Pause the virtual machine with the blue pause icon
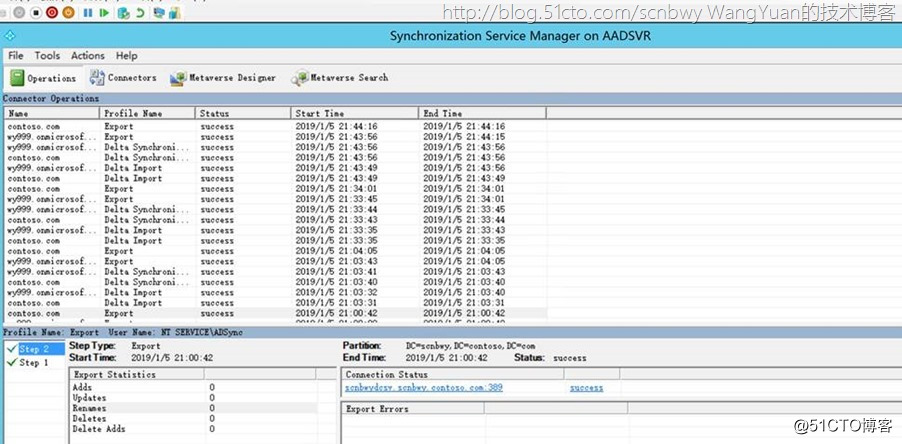Screen dimensions: 902x444 click(x=88, y=13)
